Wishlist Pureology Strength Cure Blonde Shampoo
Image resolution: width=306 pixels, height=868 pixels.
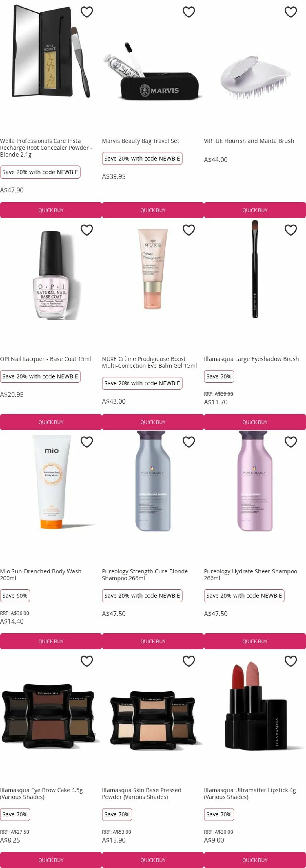(189, 442)
